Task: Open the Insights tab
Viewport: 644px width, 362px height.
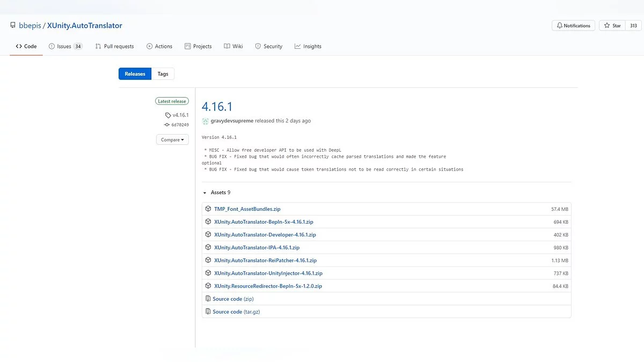Action: [x=308, y=47]
